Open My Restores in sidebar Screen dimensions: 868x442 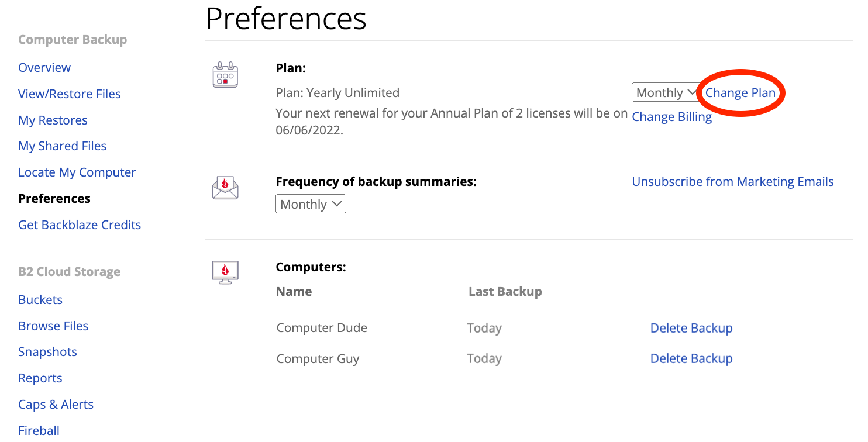point(53,120)
